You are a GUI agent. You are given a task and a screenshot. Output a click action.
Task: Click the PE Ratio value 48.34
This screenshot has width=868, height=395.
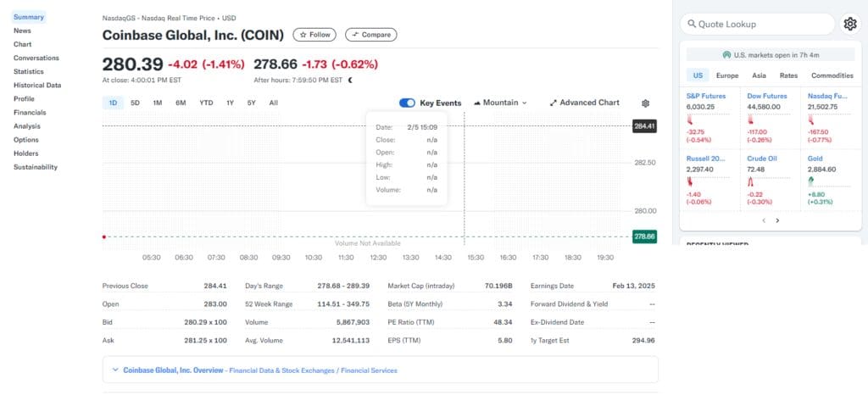(503, 322)
